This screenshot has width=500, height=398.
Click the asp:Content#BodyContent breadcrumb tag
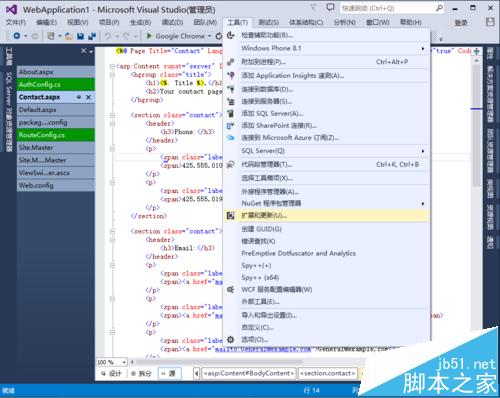(x=249, y=373)
